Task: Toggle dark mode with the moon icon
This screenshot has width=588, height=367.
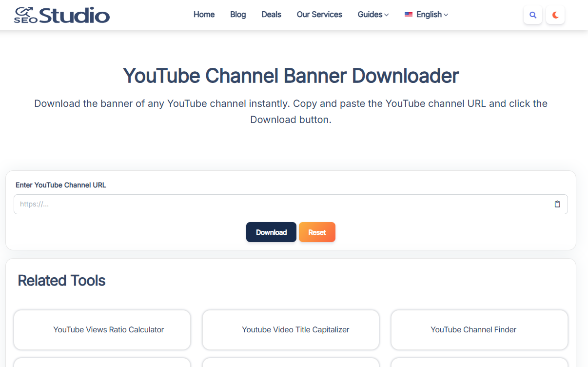Action: click(555, 15)
